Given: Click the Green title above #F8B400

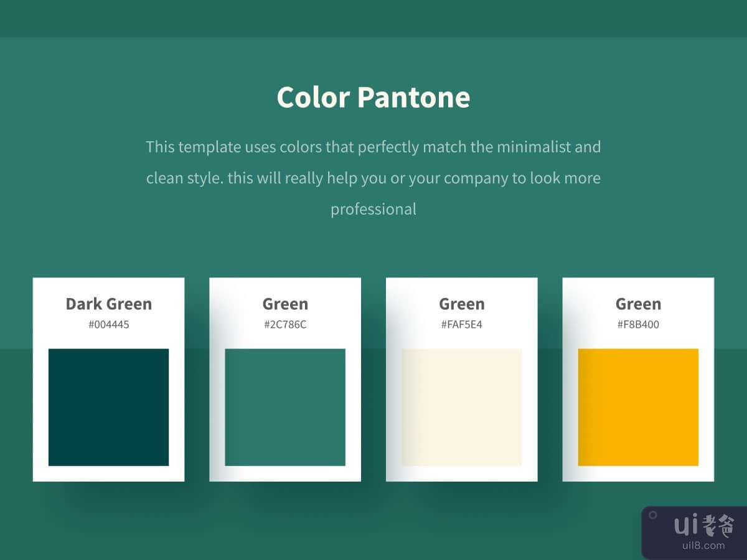Looking at the screenshot, I should [638, 304].
